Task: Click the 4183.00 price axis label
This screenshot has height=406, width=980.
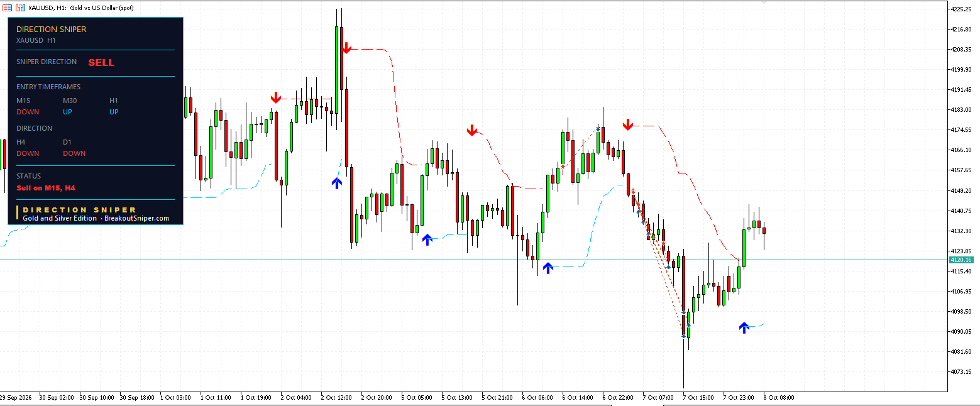Action: [962, 109]
